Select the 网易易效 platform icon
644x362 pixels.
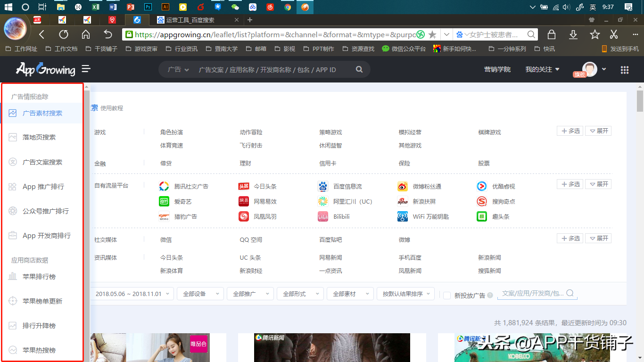point(244,201)
